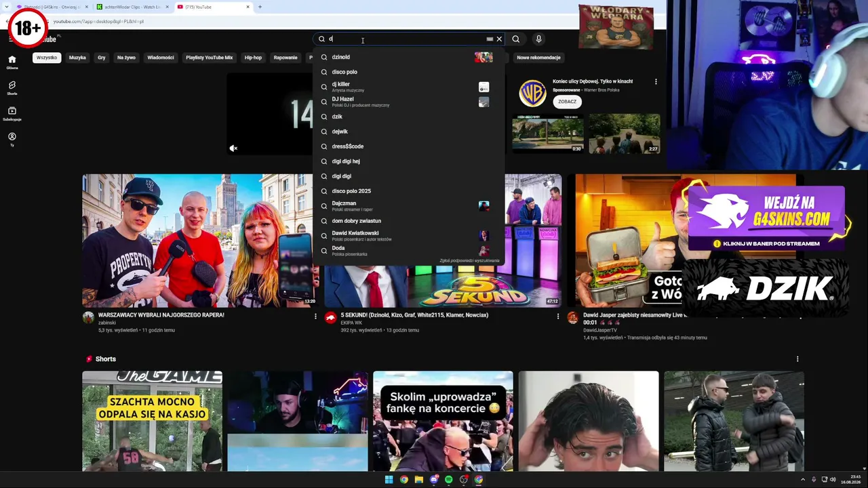Select the Rapowanie filter chip

(285, 58)
